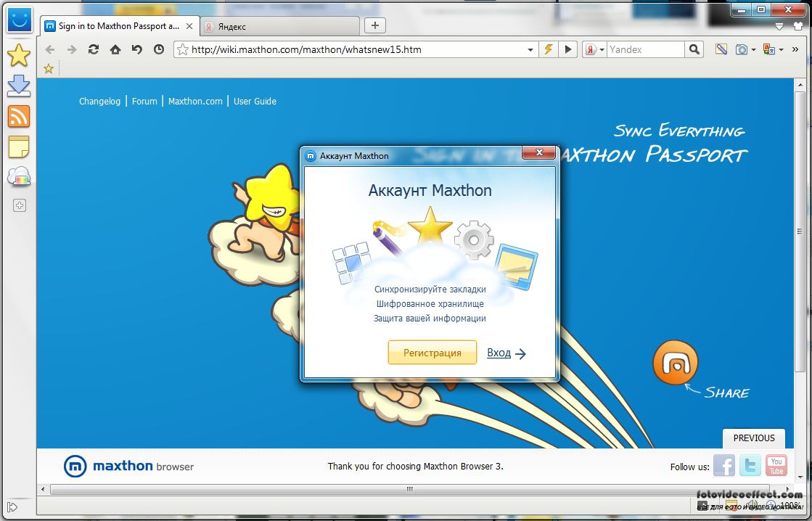
Task: Open the note pencil toolbar tool
Action: click(721, 50)
